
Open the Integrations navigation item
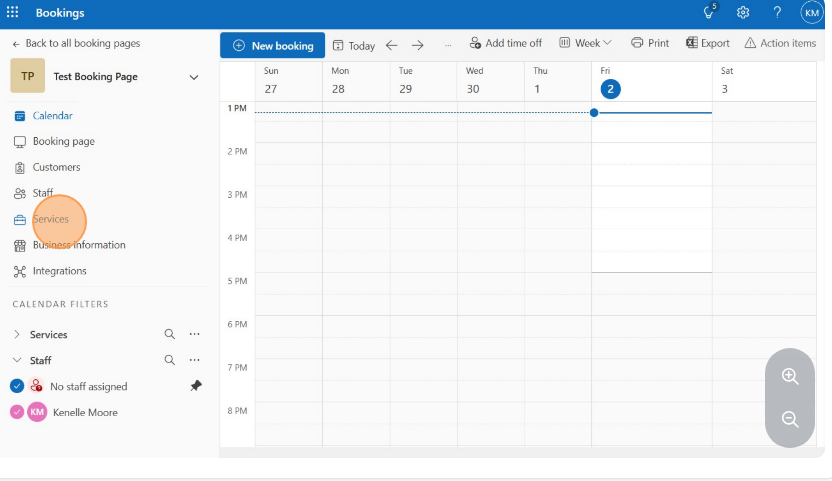[50, 271]
